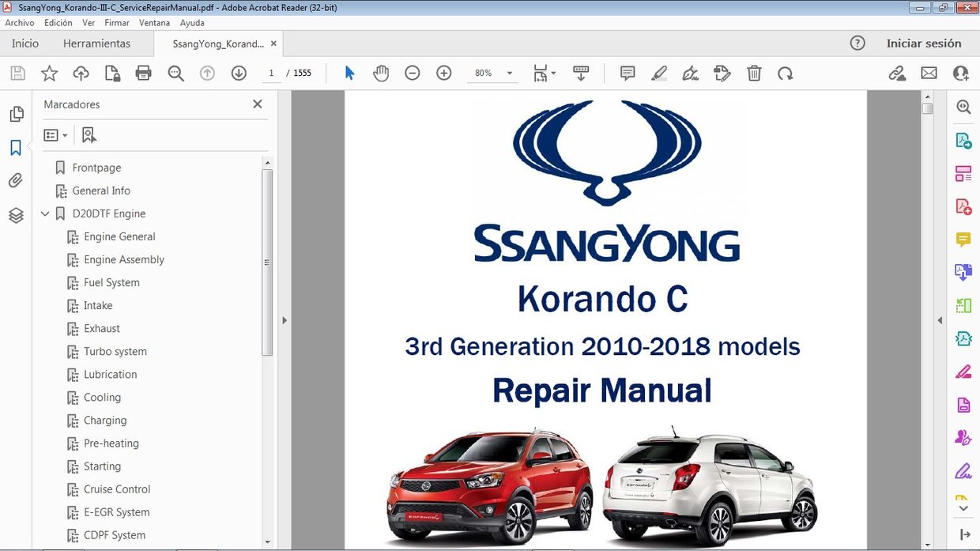Switch to the Herramientas tab
Screen dimensions: 980x551
(x=96, y=43)
